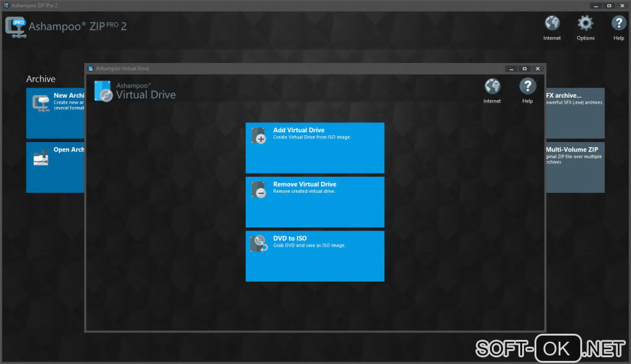
Task: Click the ZIP Pro 2 title bar icon
Action: [6, 6]
